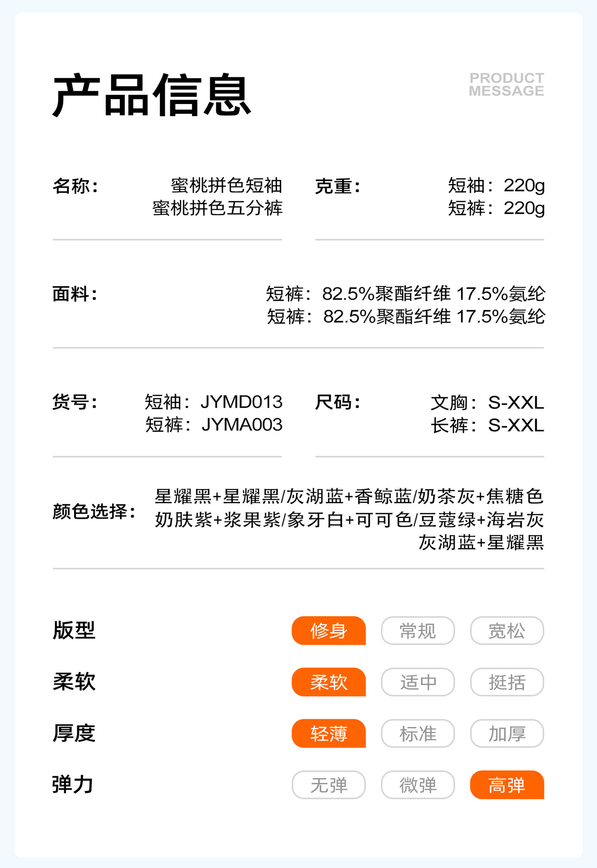Click the JYMD013 item number
Screen dimensions: 597x868
tap(241, 402)
